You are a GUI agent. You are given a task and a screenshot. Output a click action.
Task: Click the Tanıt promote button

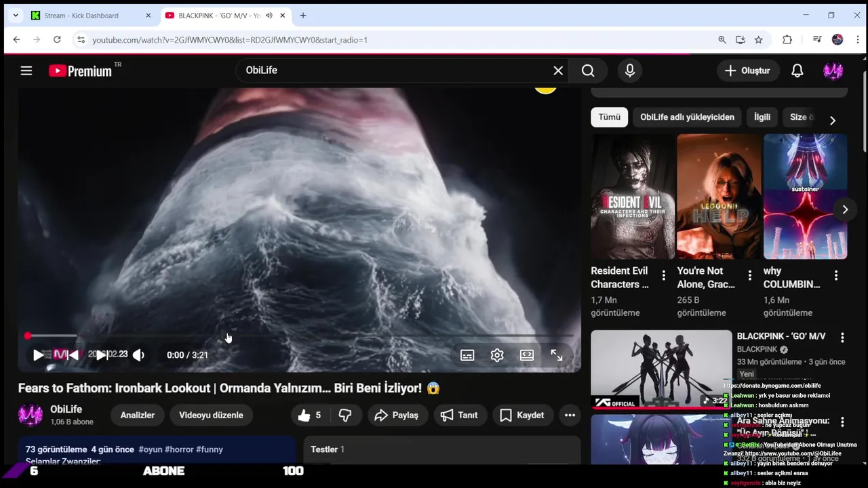(x=459, y=415)
